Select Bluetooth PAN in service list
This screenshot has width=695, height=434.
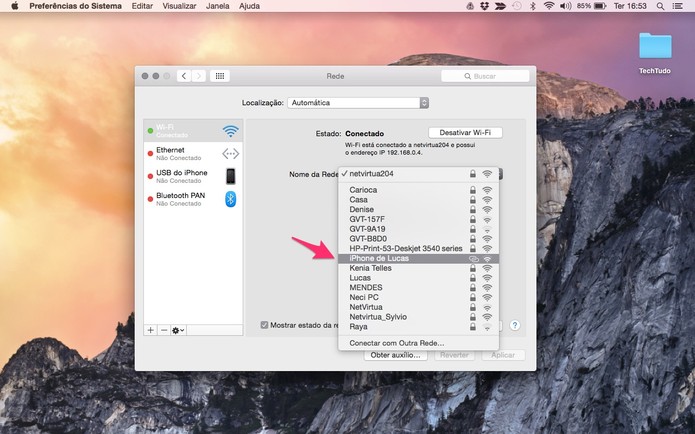point(193,199)
